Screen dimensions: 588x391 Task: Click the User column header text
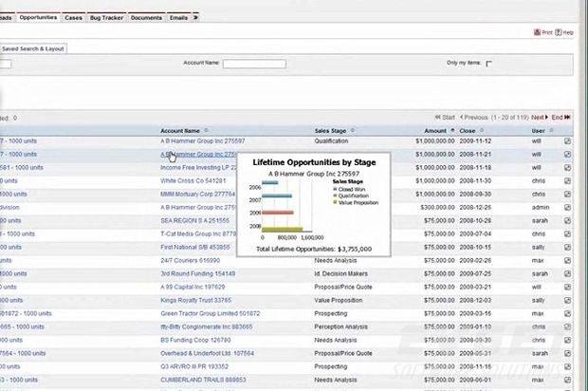[x=538, y=131]
